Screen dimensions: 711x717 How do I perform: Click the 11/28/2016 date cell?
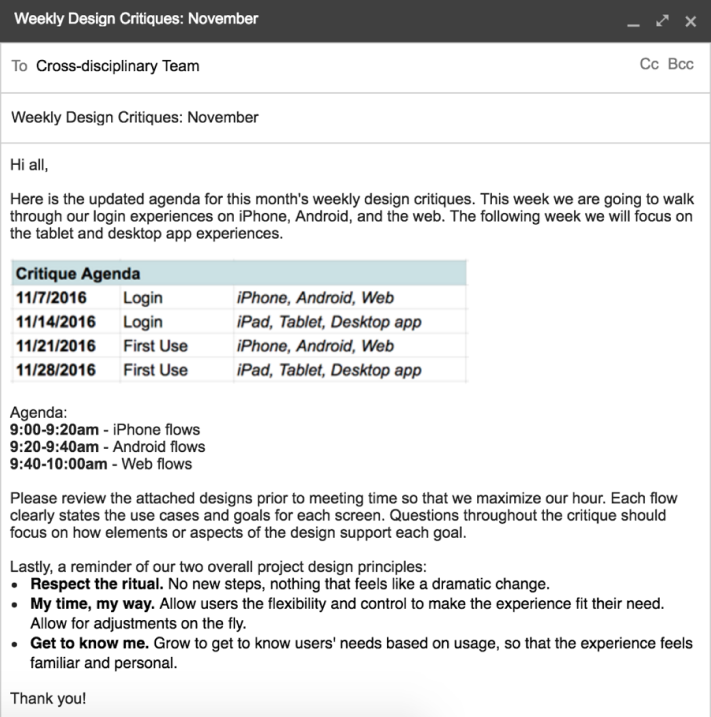[x=56, y=370]
